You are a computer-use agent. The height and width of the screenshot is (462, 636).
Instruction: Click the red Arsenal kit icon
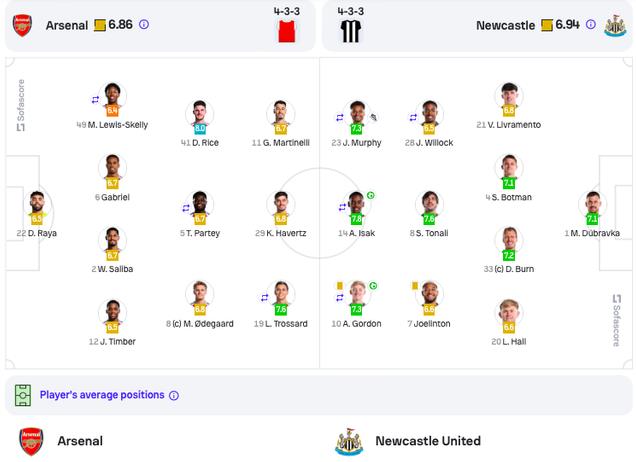click(287, 31)
